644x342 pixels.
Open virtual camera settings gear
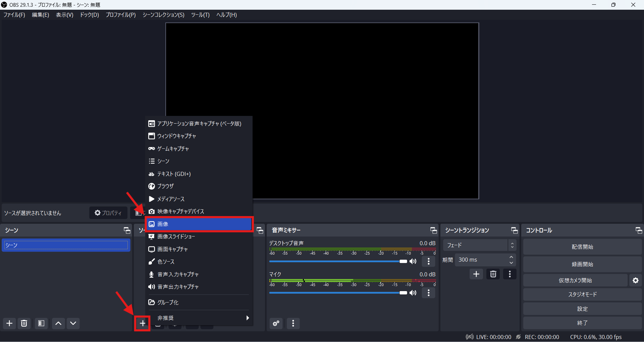636,280
